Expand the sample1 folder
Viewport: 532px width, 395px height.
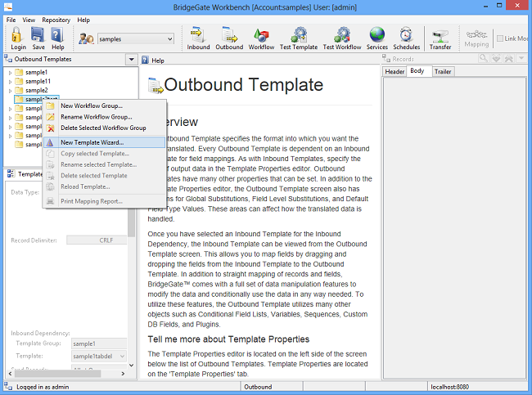(x=10, y=72)
